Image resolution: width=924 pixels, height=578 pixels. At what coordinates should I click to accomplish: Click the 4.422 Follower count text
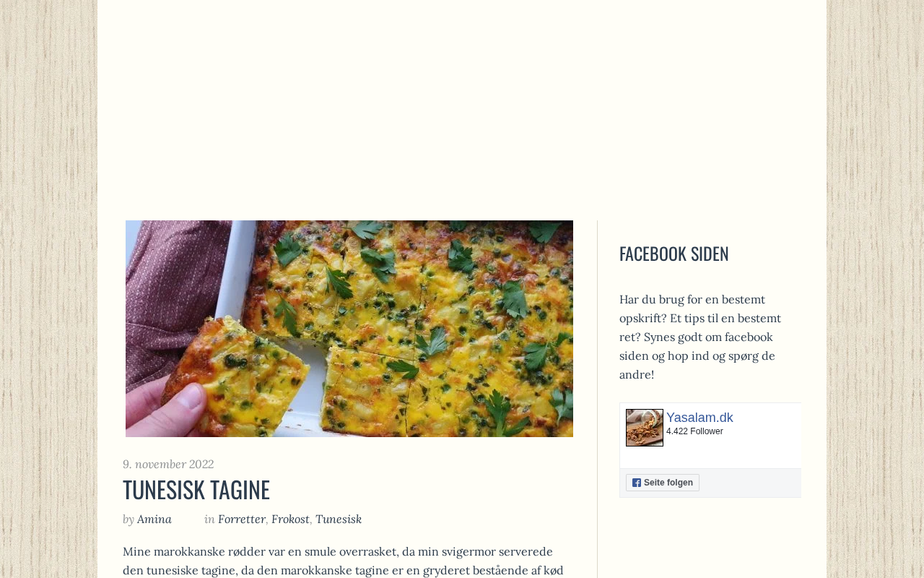click(694, 431)
